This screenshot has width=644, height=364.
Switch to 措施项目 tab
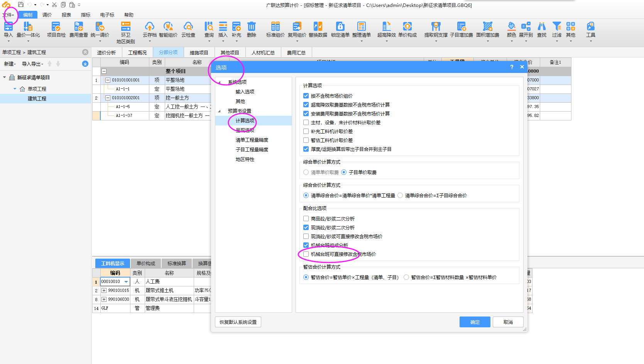(199, 52)
